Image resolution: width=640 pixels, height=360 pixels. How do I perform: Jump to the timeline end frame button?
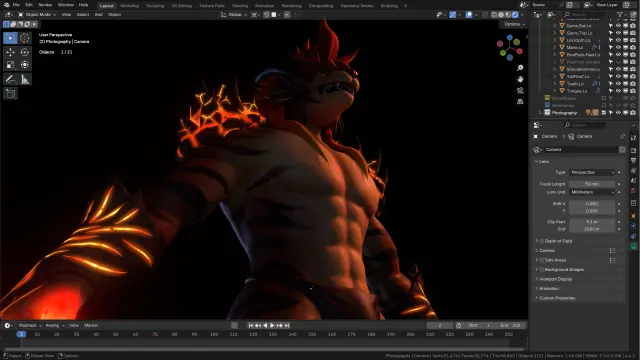coord(287,325)
